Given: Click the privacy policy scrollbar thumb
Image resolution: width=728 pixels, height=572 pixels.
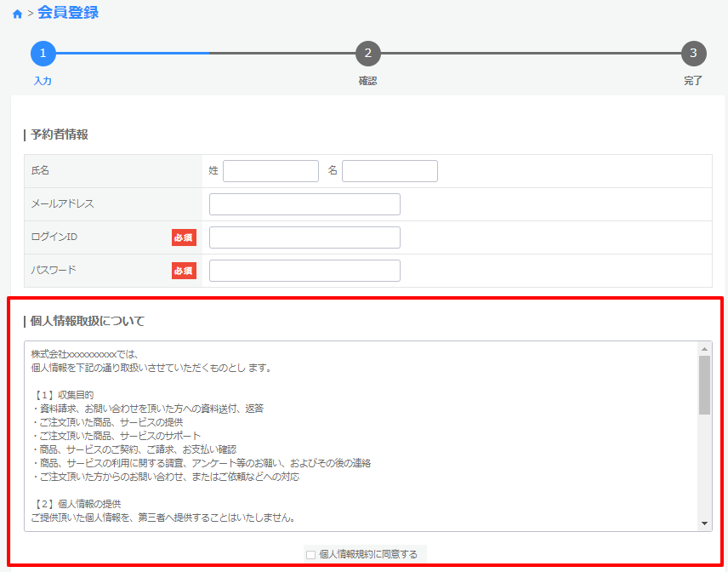Looking at the screenshot, I should (x=704, y=385).
